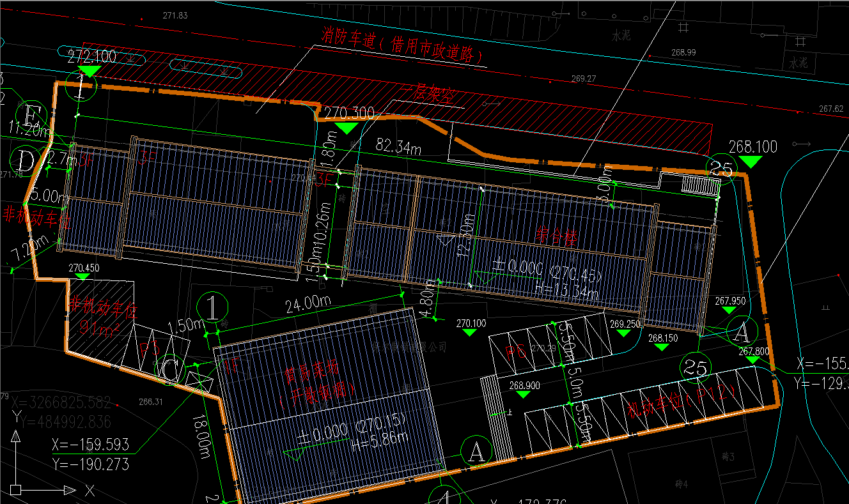Select the 271.83 survey elevation
849x504 pixels.
175,15
